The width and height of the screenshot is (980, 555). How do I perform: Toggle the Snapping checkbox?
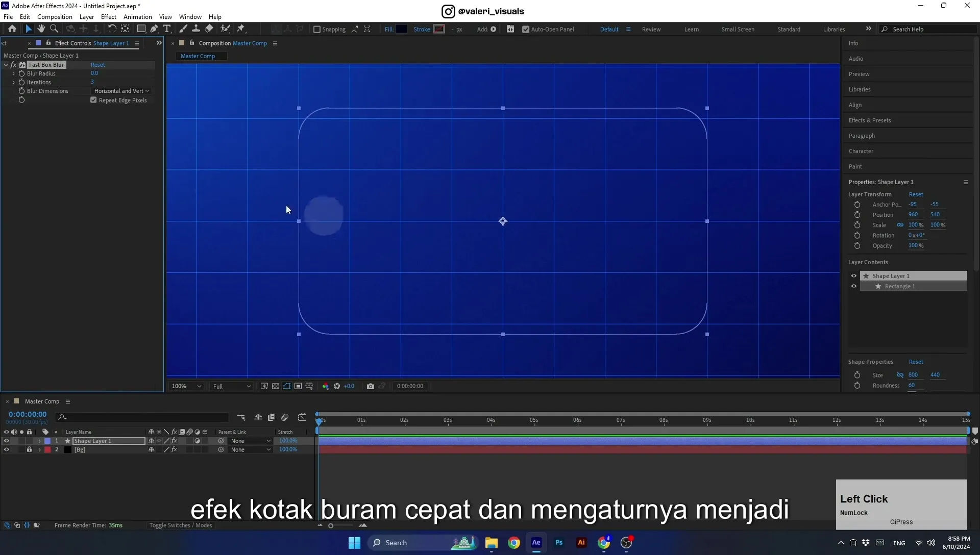317,30
